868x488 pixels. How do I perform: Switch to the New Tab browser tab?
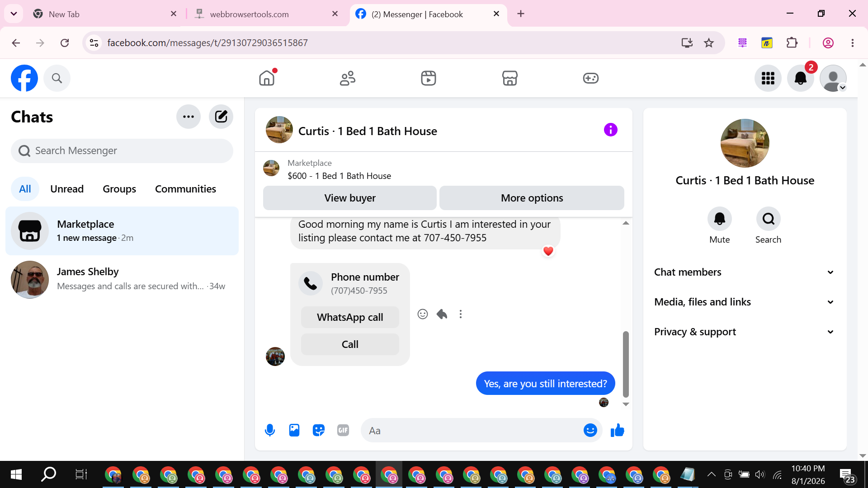point(104,14)
